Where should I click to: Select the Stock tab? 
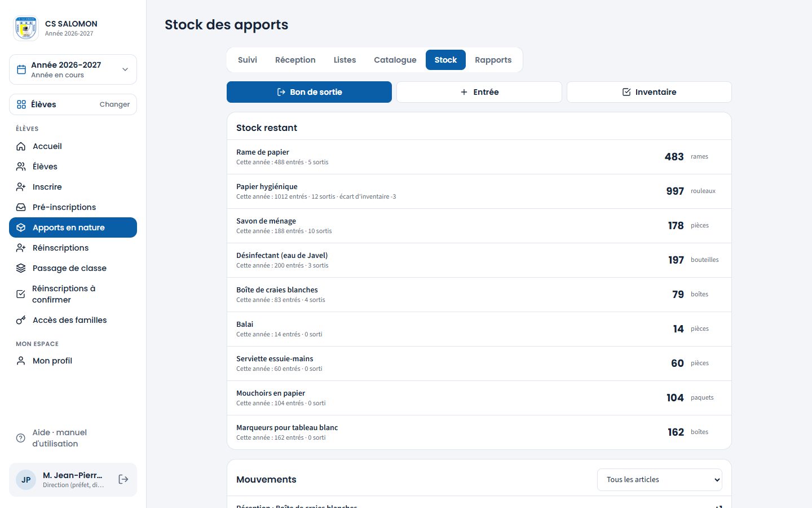pyautogui.click(x=445, y=60)
